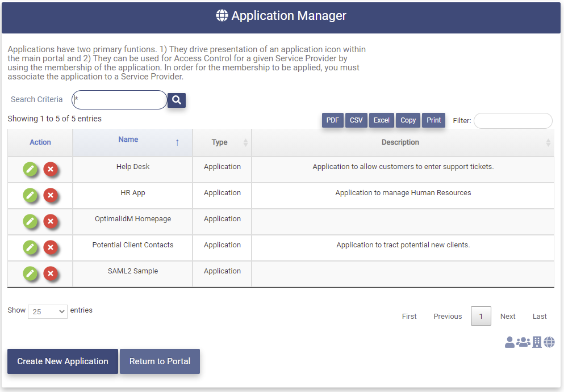
Task: Go to Previous page
Action: pos(448,316)
